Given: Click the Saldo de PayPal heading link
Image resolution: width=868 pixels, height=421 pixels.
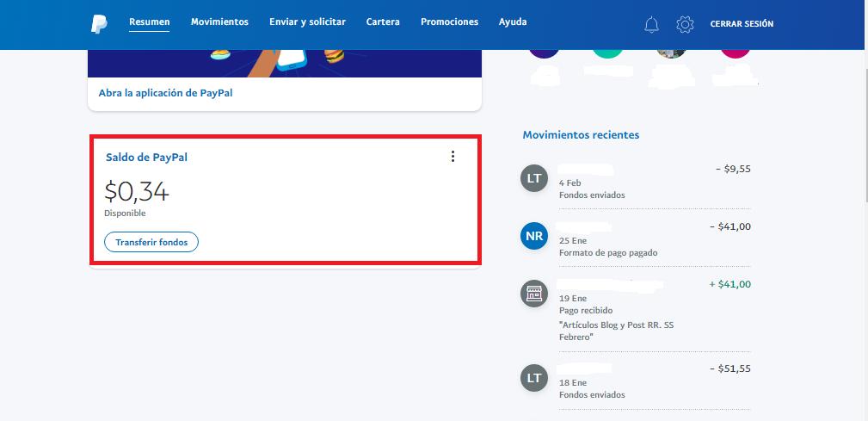Looking at the screenshot, I should pos(147,158).
